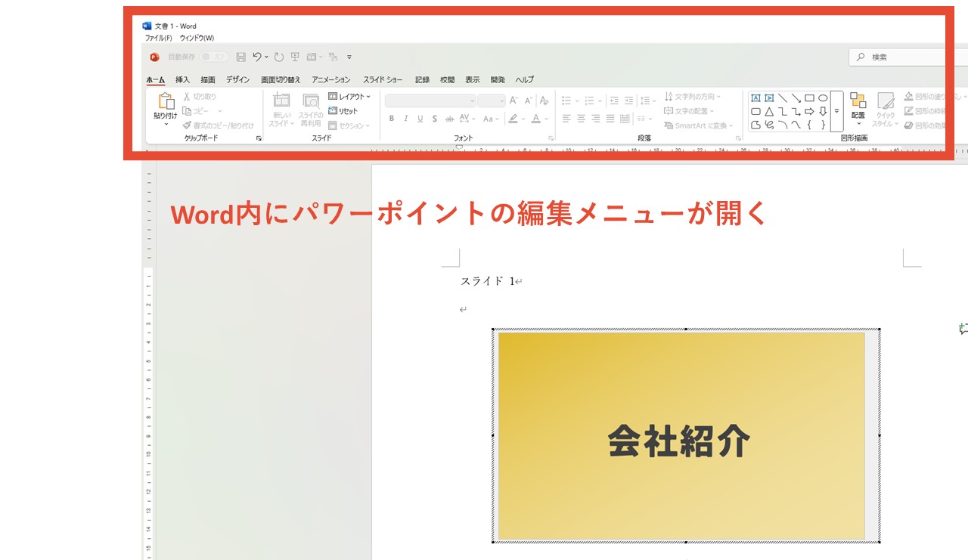This screenshot has width=968, height=560.
Task: Open the clipboard group dialog launcher
Action: (x=259, y=138)
